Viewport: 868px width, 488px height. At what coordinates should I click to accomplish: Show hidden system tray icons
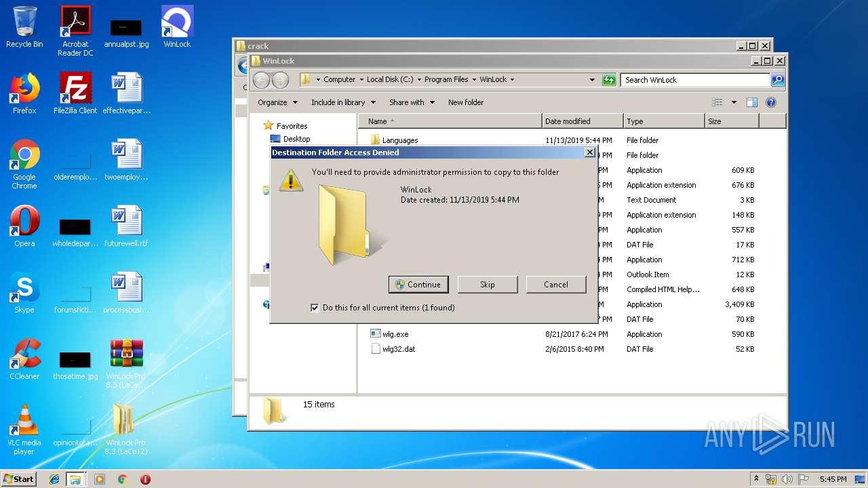click(757, 479)
